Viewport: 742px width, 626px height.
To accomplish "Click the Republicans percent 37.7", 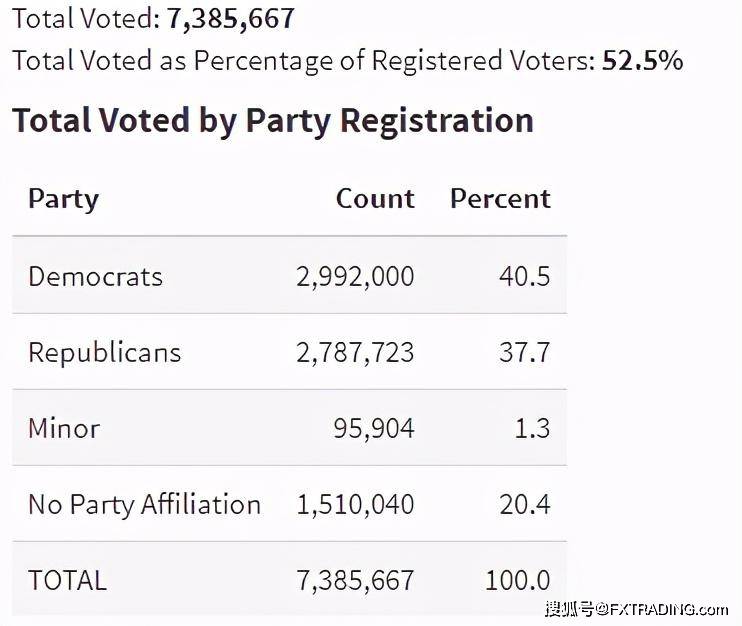I will (x=524, y=353).
